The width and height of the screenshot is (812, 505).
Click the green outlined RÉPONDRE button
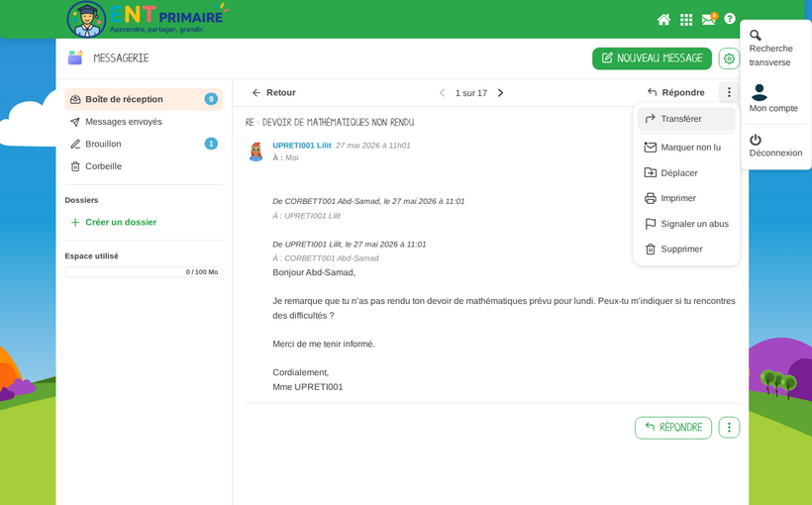point(673,428)
